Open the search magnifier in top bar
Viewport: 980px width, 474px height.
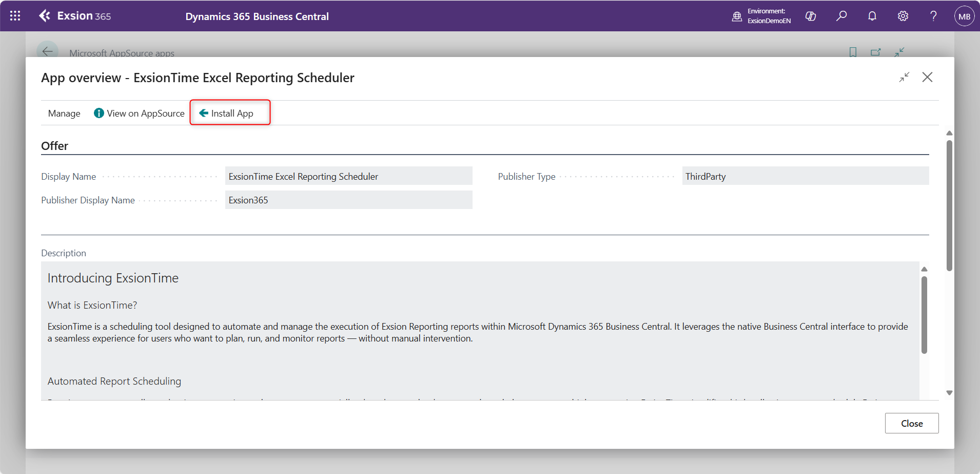(x=841, y=16)
